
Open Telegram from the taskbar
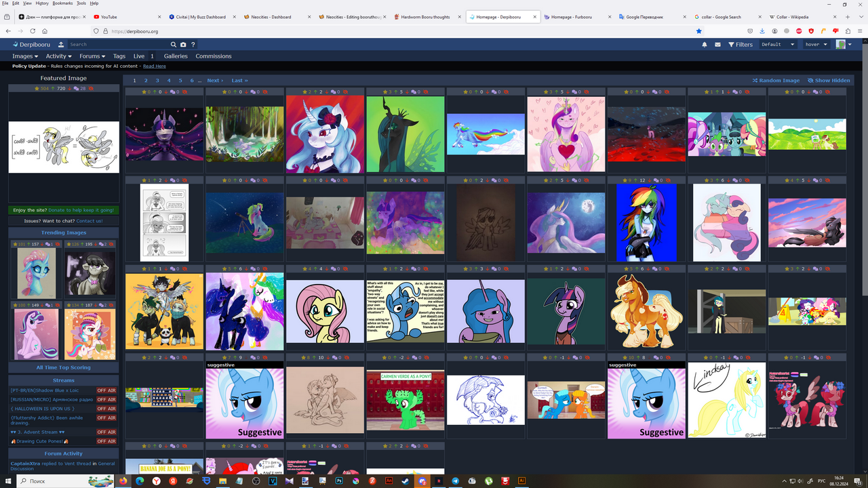point(455,481)
